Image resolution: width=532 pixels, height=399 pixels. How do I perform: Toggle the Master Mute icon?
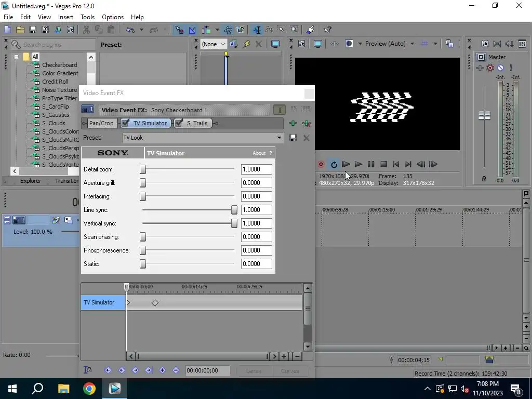click(500, 68)
